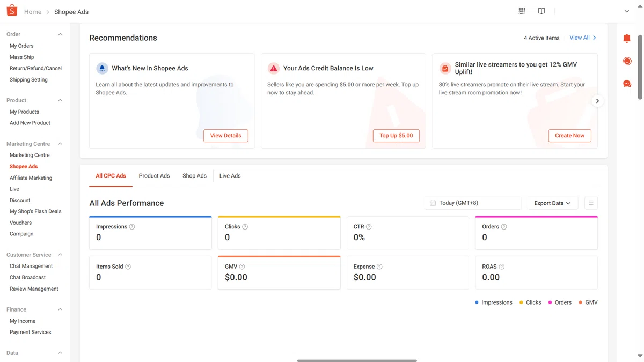This screenshot has width=644, height=362.
Task: Click Top Up $5.00 button
Action: pyautogui.click(x=396, y=136)
